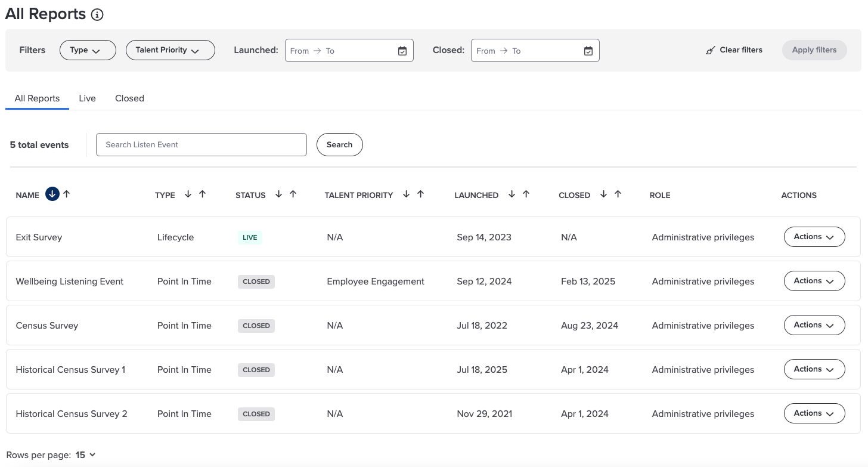
Task: Click the Apply filters button
Action: pos(814,50)
